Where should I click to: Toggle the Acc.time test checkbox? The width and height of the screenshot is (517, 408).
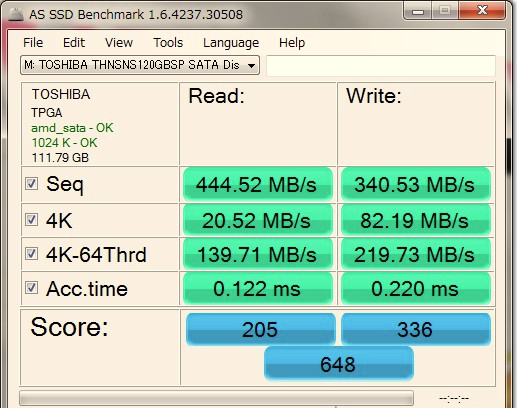click(x=32, y=287)
